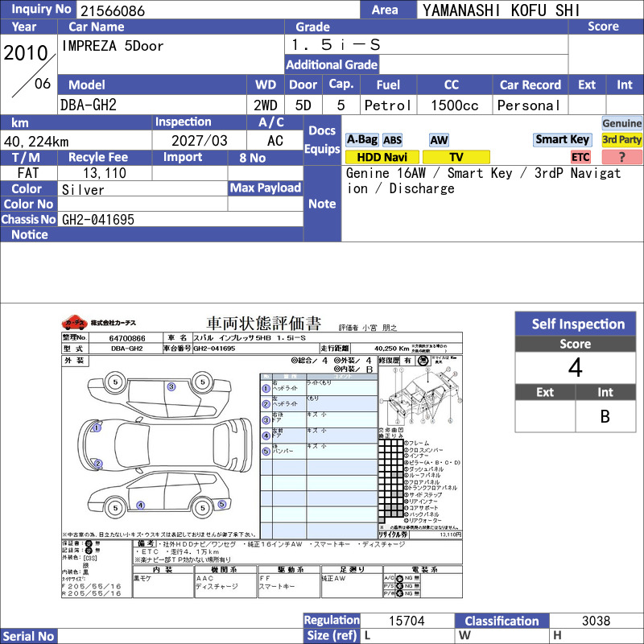644x644 pixels.
Task: Click the 5D door value
Action: (x=303, y=105)
